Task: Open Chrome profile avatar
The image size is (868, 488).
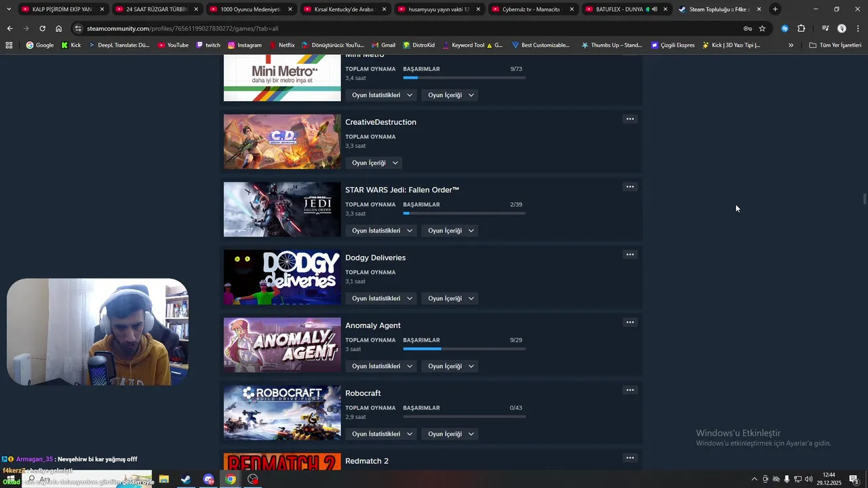Action: point(842,28)
